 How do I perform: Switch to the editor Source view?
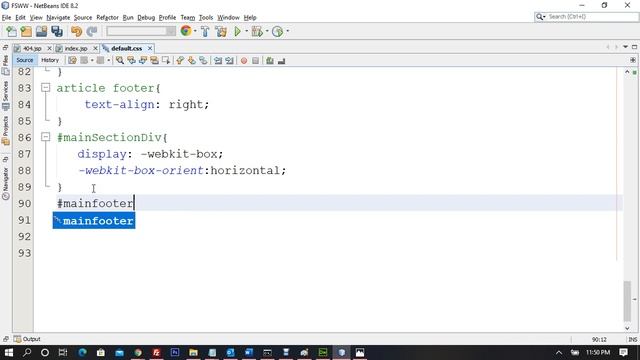(x=24, y=60)
